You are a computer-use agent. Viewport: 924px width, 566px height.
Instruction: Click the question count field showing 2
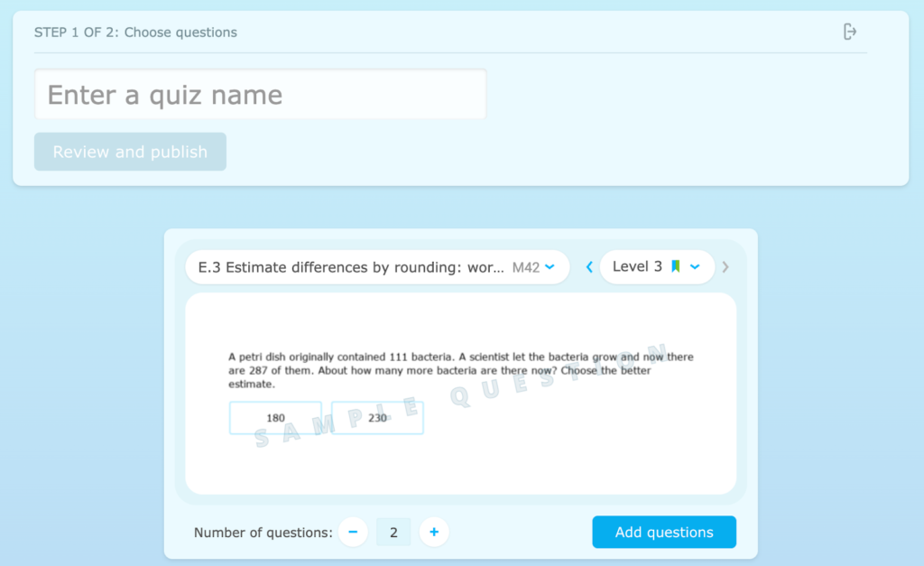[393, 533]
